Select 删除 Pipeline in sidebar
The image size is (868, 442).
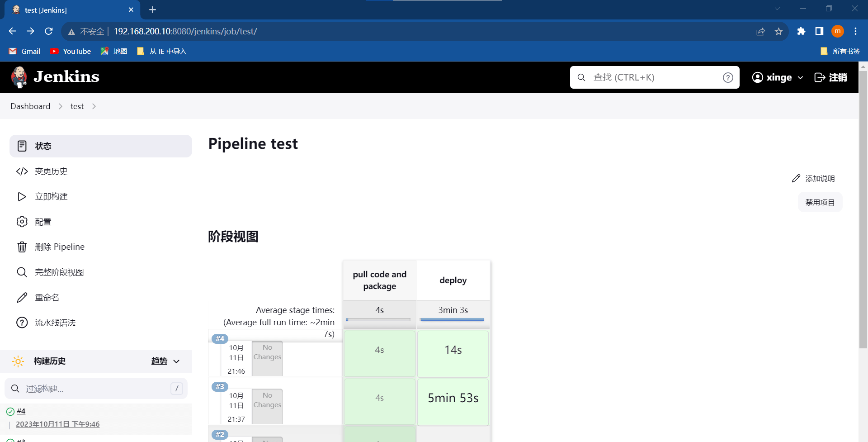101,247
